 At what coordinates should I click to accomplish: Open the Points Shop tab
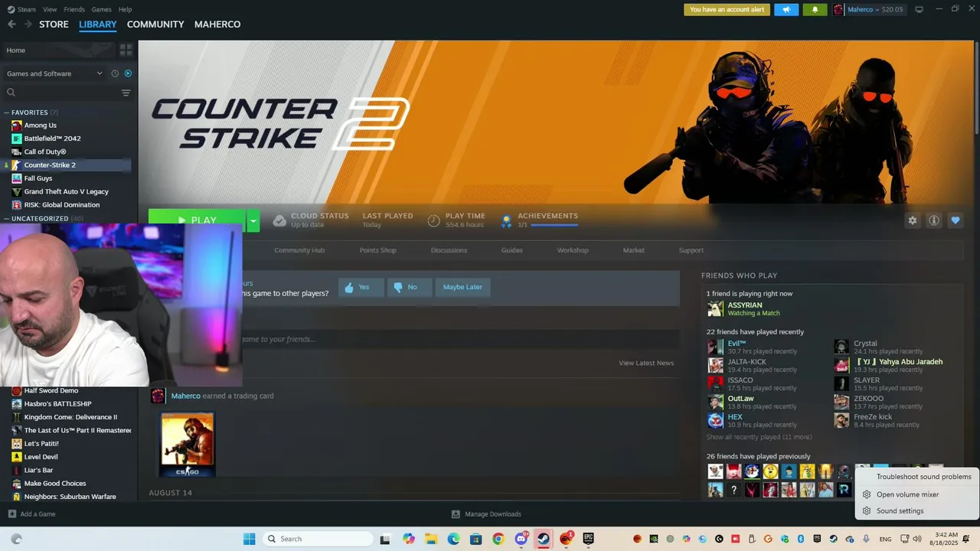click(377, 250)
